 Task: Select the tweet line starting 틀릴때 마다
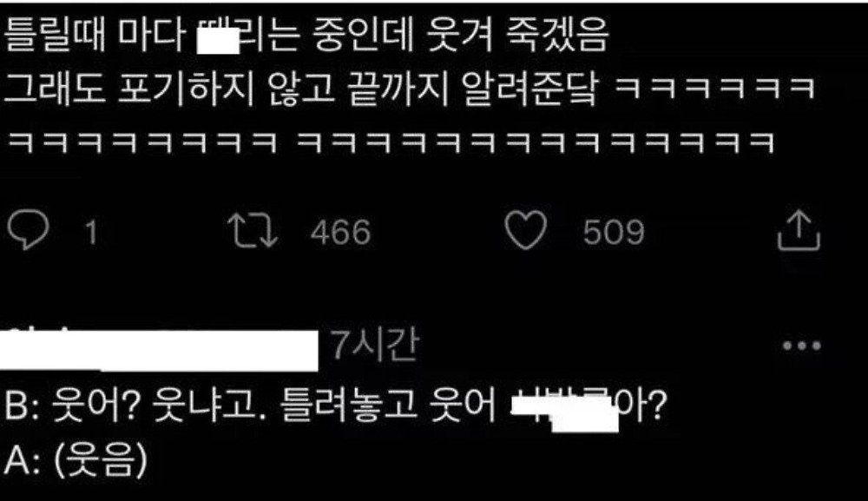[x=306, y=34]
